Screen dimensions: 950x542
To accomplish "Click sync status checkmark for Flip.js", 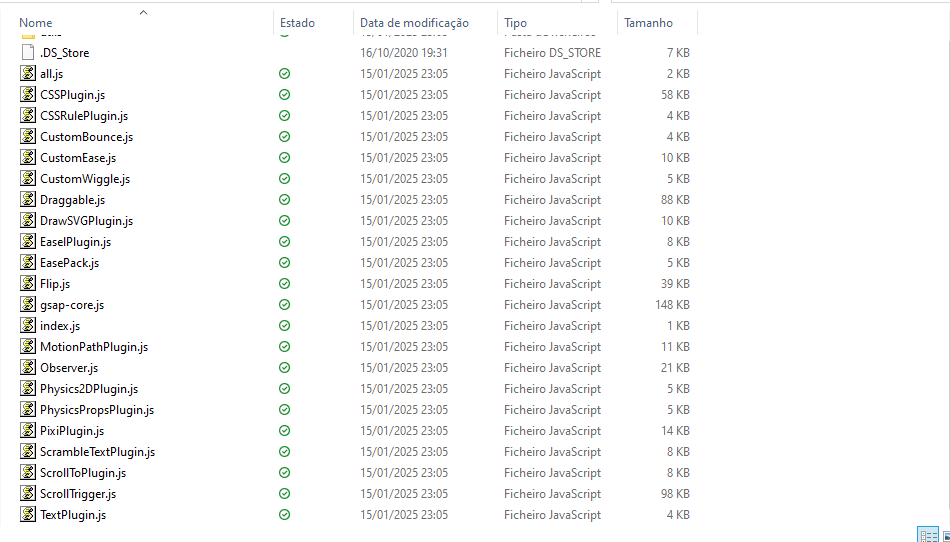I will (x=284, y=283).
